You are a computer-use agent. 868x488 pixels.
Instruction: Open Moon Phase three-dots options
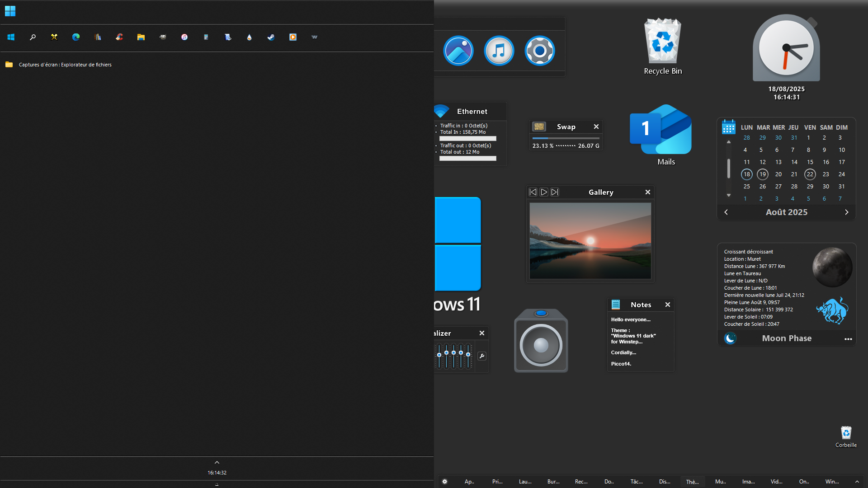coord(848,338)
